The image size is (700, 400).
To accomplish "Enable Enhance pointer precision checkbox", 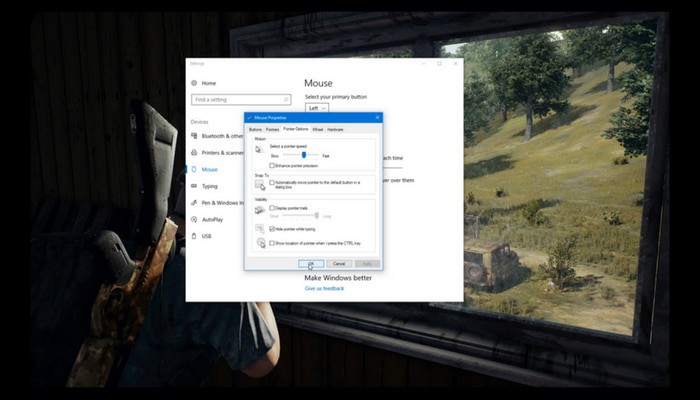I will [272, 166].
